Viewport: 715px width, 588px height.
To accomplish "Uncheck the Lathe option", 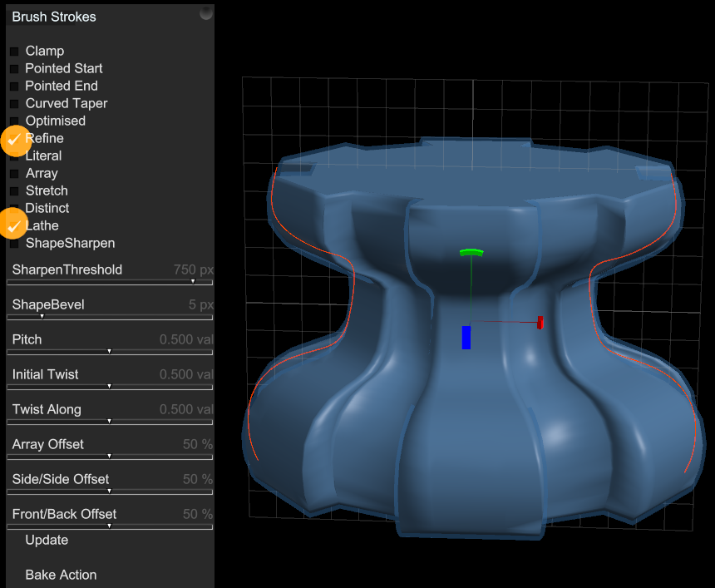I will [x=14, y=225].
